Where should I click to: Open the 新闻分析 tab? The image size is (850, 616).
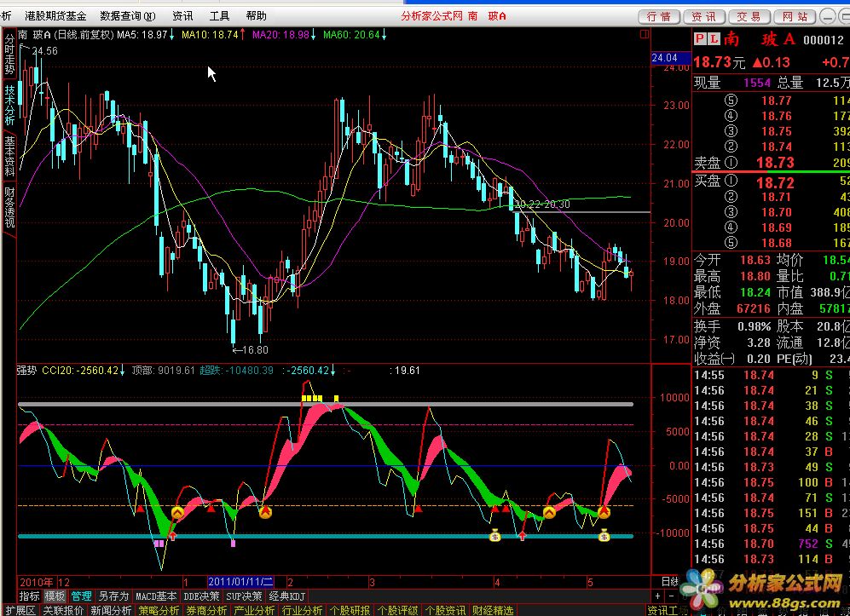[x=111, y=610]
